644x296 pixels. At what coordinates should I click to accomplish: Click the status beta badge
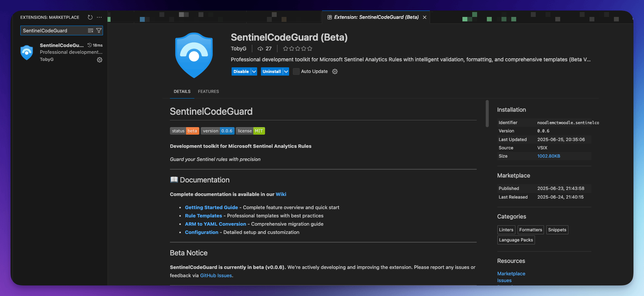(x=185, y=131)
